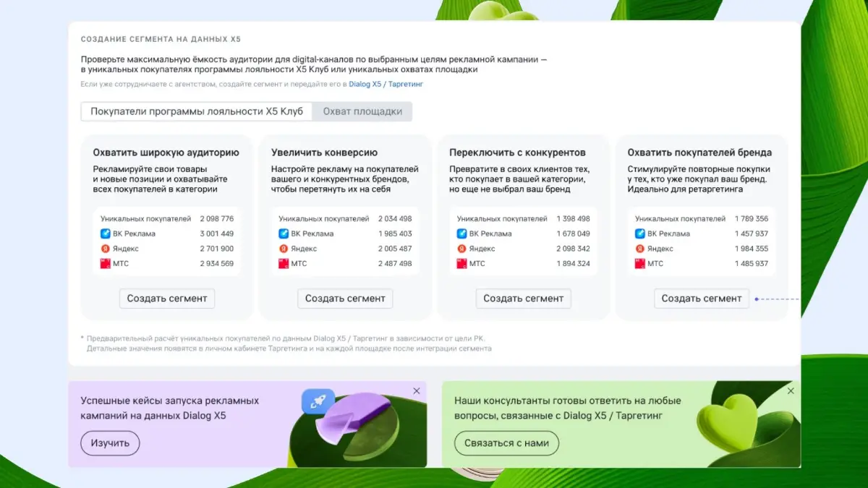Click the value 1 985 403
The image size is (868, 488).
395,234
